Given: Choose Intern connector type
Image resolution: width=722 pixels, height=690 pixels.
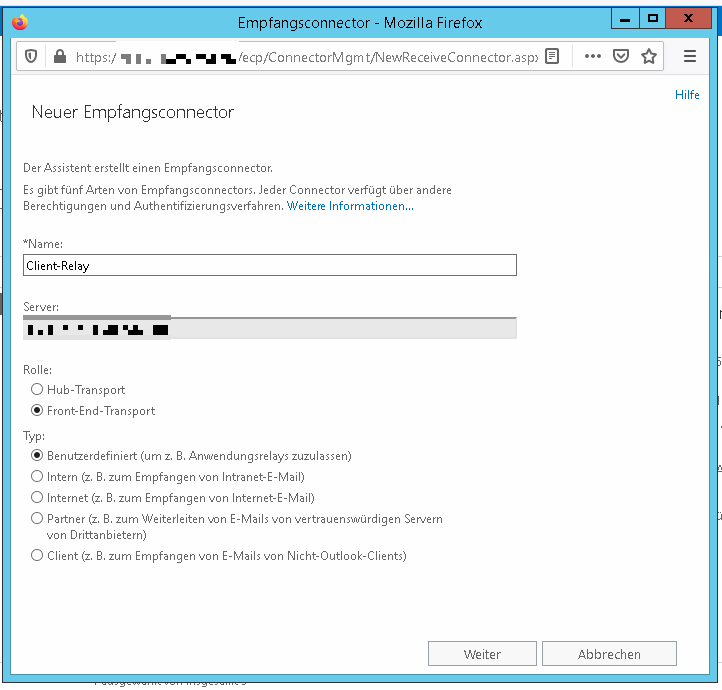Looking at the screenshot, I should (x=37, y=477).
